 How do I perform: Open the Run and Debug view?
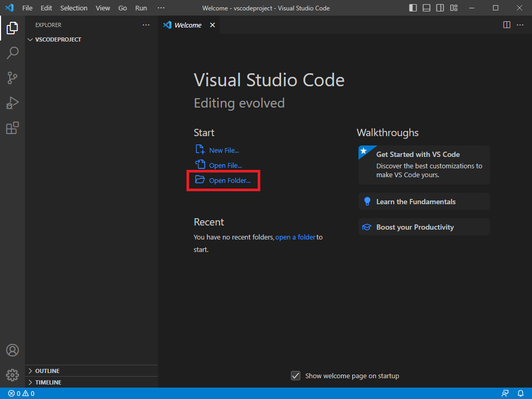click(12, 103)
